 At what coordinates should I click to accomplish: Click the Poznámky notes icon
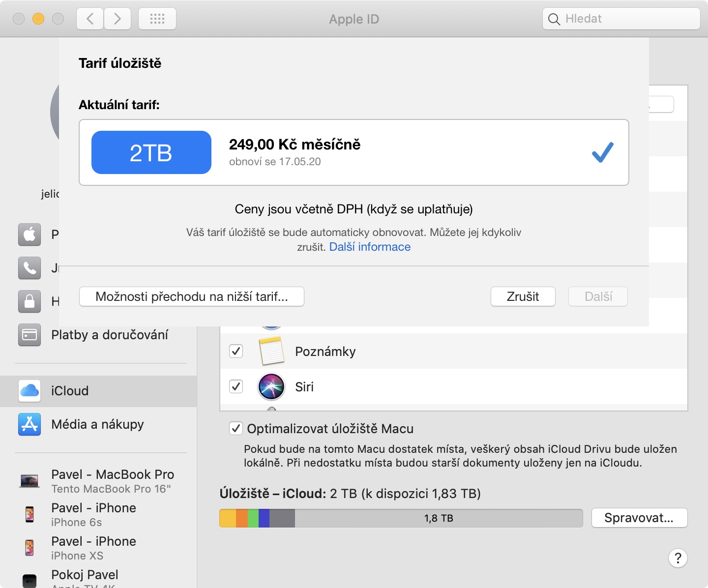click(271, 351)
